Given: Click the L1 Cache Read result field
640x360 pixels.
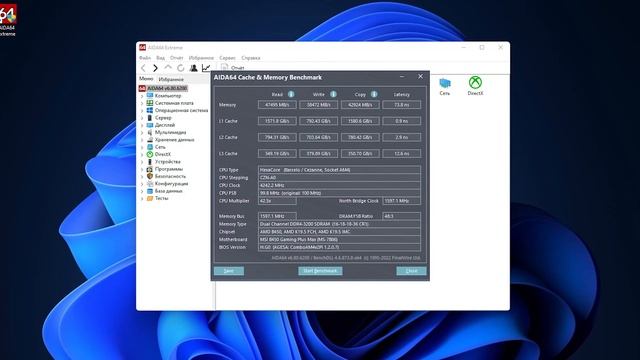Looking at the screenshot, I should [x=277, y=121].
